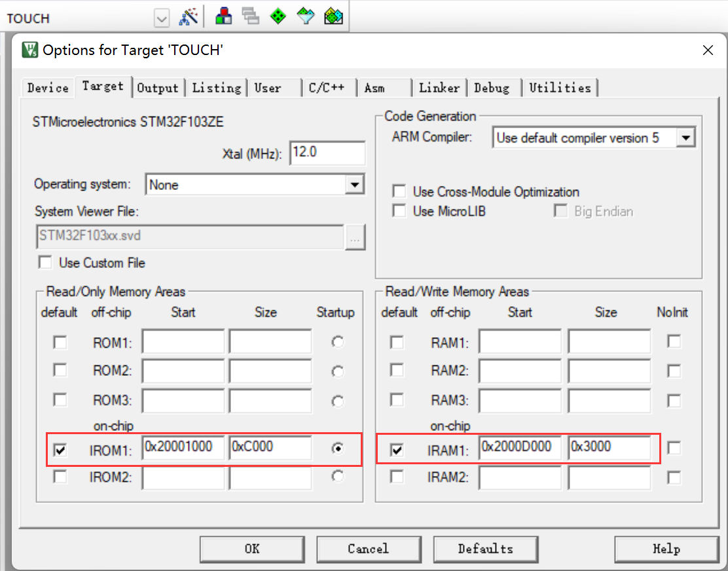Click the Xtal (MHz) input field
The height and width of the screenshot is (571, 728).
(x=326, y=153)
